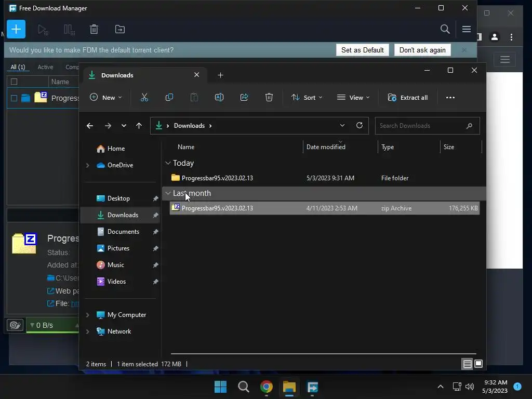Open volume speaker tray icon
The height and width of the screenshot is (399, 532).
[470, 387]
